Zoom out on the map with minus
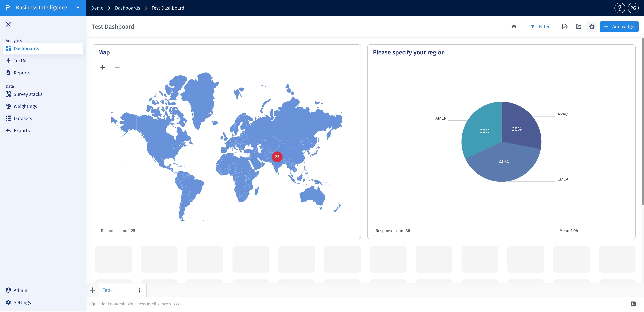 coord(117,67)
